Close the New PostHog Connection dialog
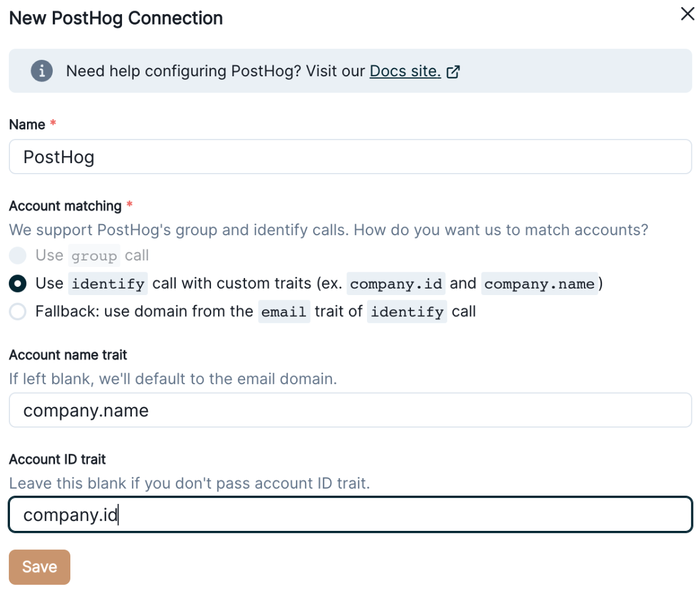The image size is (700, 596). pos(687,14)
